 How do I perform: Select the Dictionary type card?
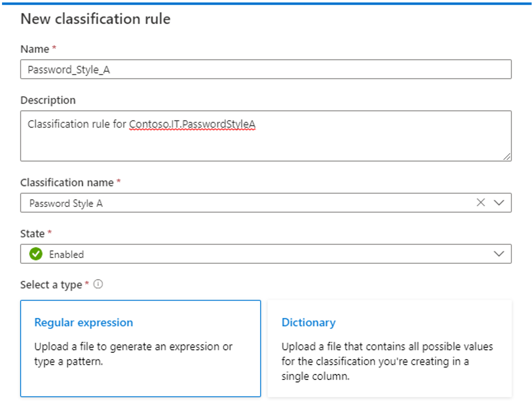390,349
